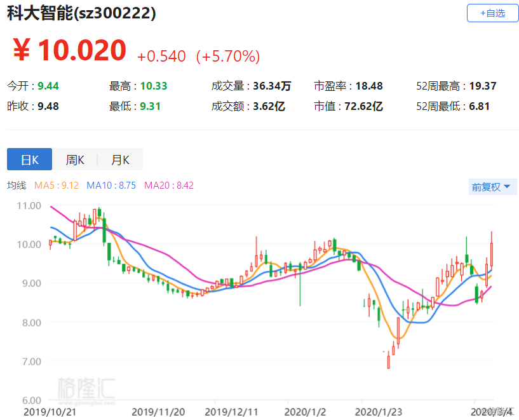519x420 pixels.
Task: Click the stock title 科大智能(sz300222)
Action: click(81, 13)
